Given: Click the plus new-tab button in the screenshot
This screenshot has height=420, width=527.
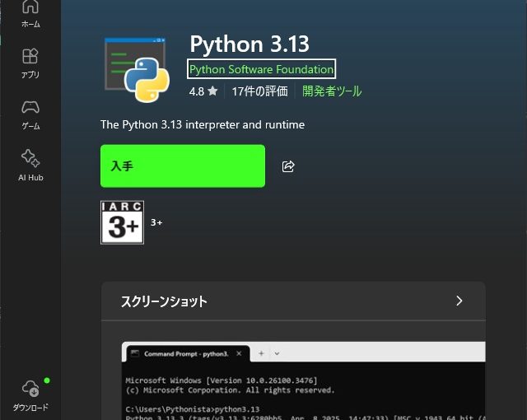Looking at the screenshot, I should (x=261, y=353).
